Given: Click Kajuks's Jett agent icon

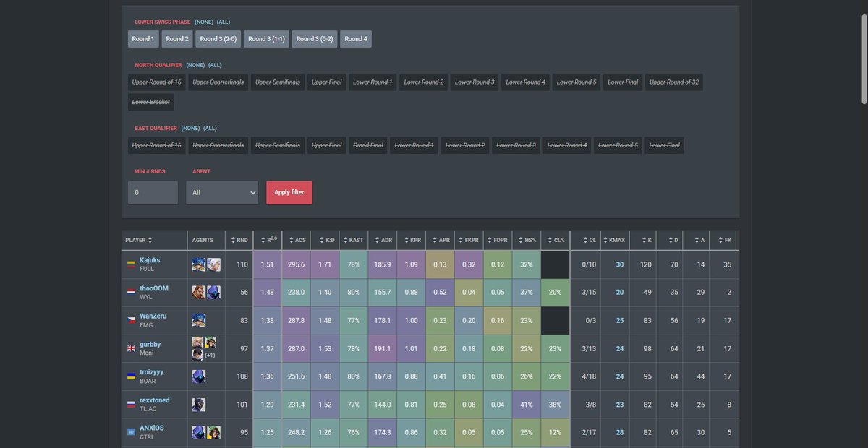Looking at the screenshot, I should coord(213,264).
